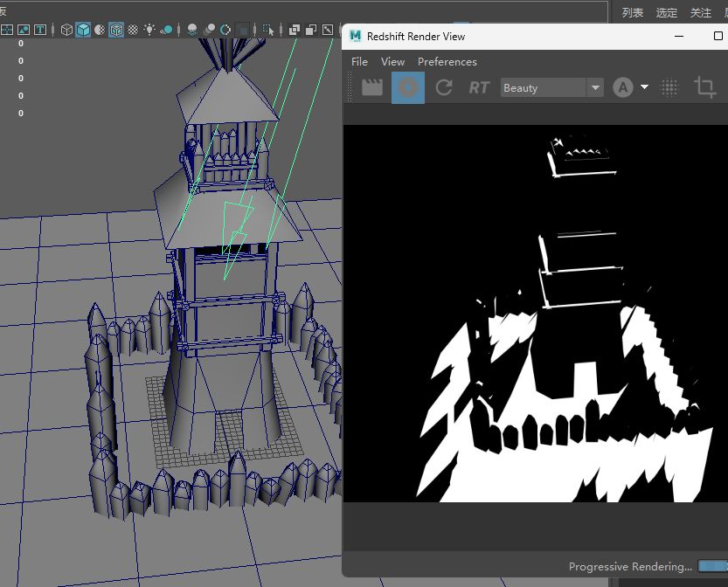This screenshot has width=728, height=587.
Task: Click the progressive rendering progress bar
Action: (713, 566)
